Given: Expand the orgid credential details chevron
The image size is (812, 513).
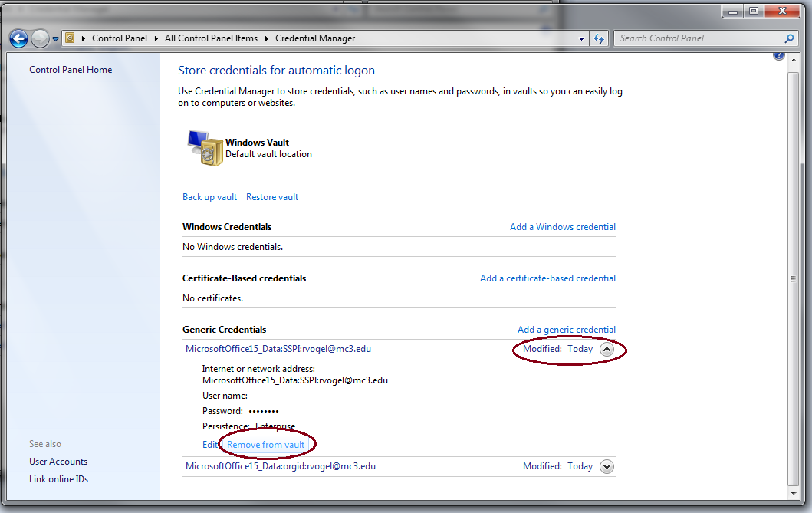Looking at the screenshot, I should click(607, 466).
